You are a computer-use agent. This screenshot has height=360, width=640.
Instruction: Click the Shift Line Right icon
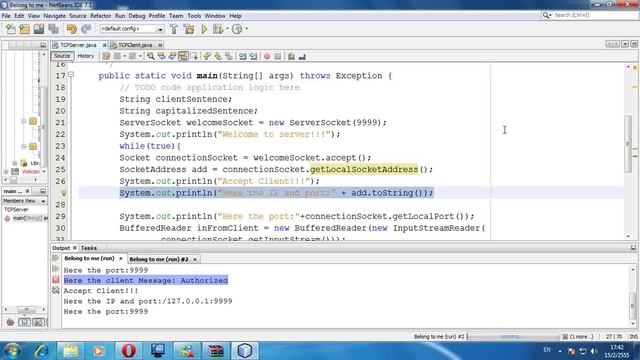(x=253, y=56)
